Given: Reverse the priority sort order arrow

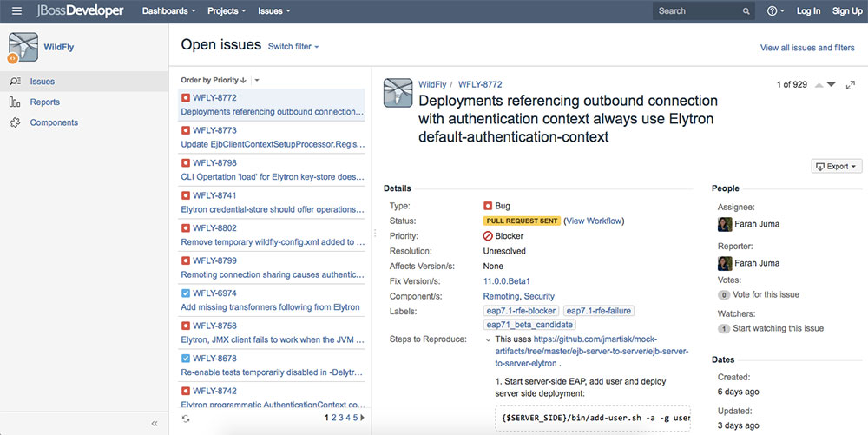Looking at the screenshot, I should [244, 80].
